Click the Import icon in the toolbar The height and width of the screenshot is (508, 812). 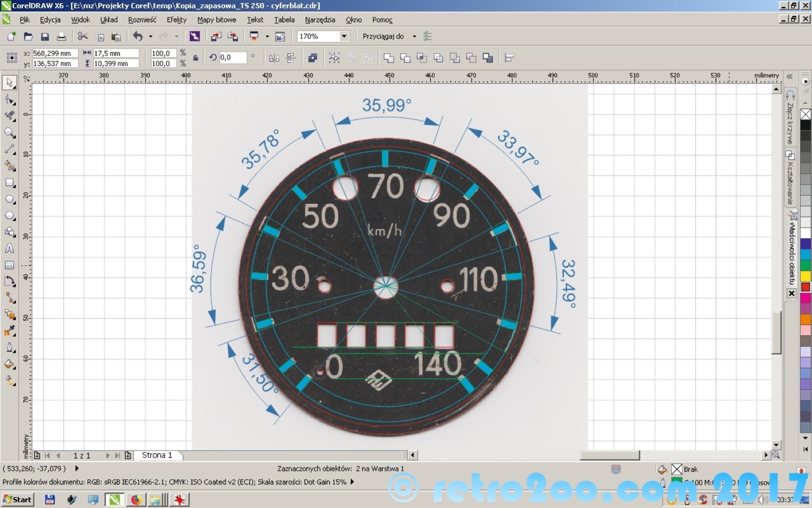pos(216,37)
